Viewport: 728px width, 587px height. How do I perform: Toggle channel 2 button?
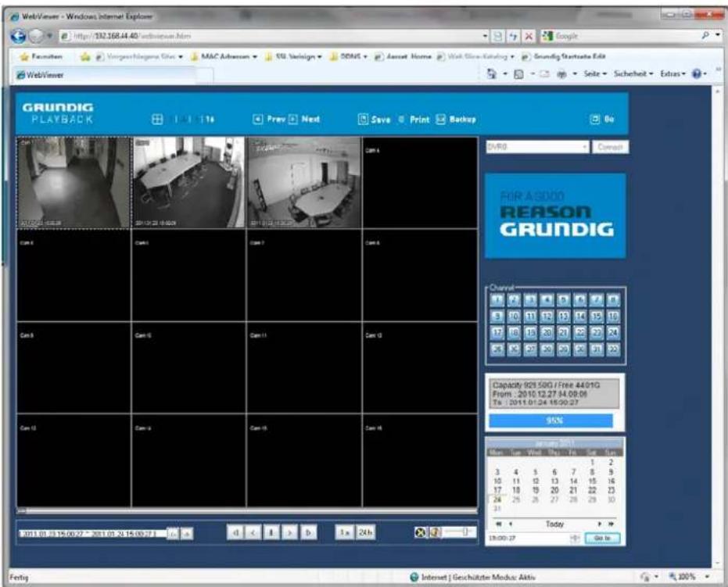click(x=514, y=300)
